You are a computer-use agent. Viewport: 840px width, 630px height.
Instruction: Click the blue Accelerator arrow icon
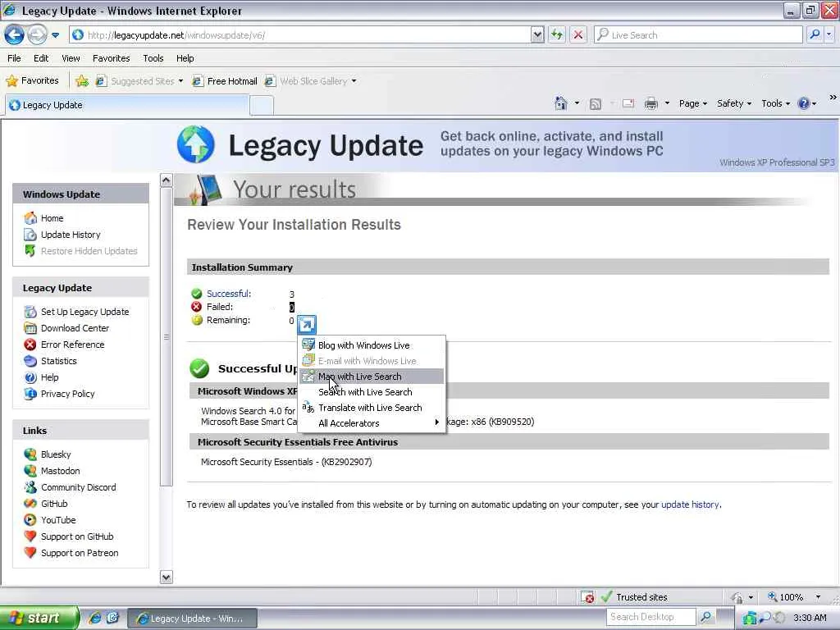pos(307,325)
